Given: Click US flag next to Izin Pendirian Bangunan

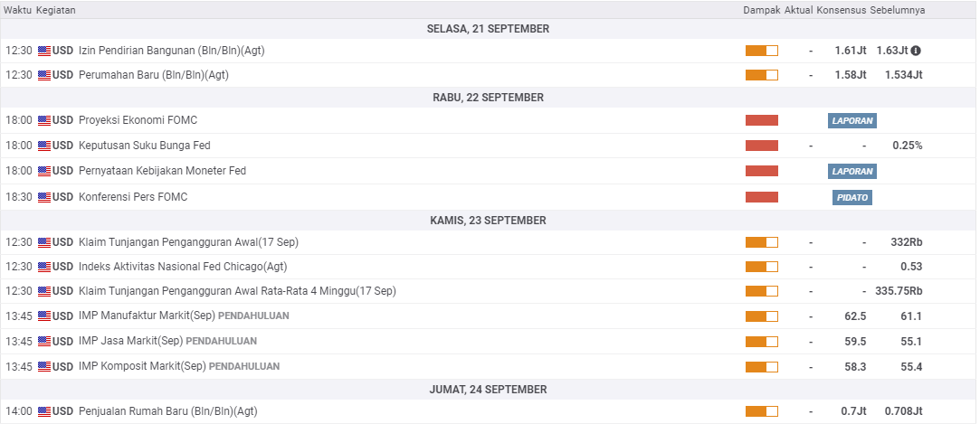Looking at the screenshot, I should [44, 51].
